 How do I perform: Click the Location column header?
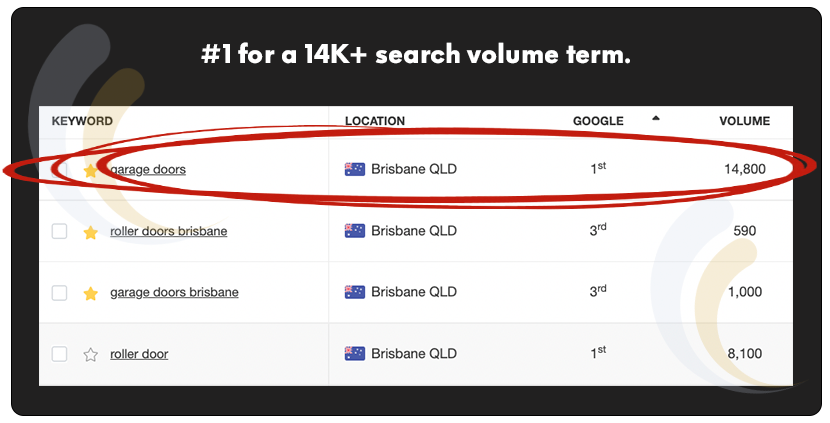375,121
